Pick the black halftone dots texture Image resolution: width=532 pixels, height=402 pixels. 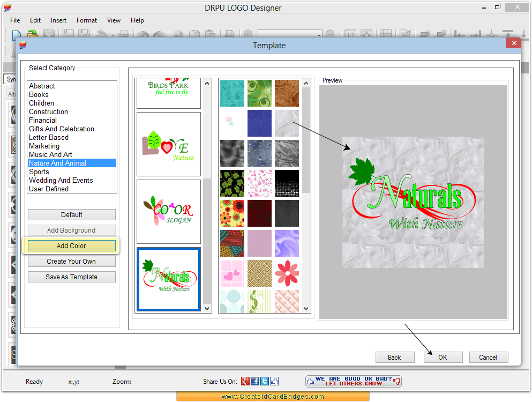coord(287,183)
